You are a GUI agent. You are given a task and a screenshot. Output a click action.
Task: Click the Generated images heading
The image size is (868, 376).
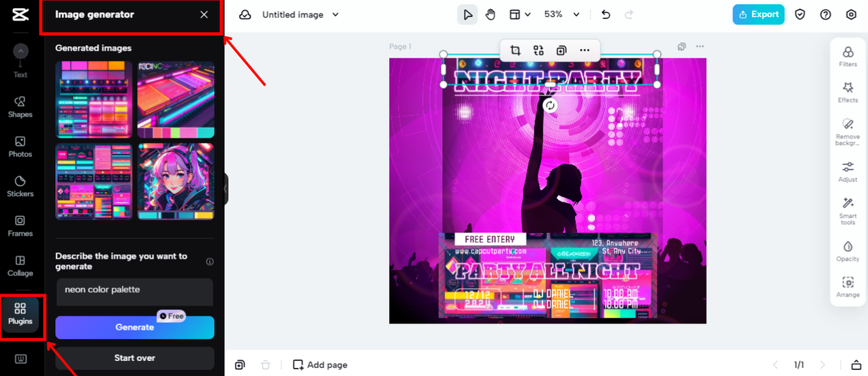coord(93,48)
